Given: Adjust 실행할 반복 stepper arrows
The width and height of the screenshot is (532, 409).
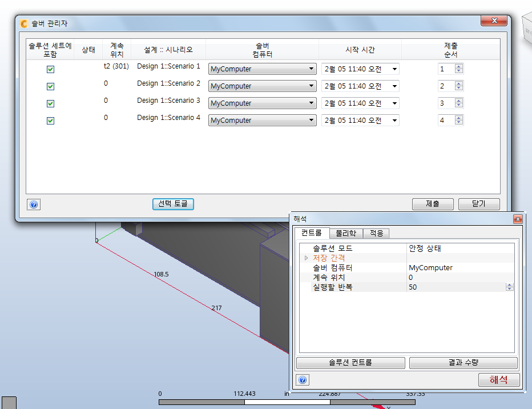Looking at the screenshot, I should pos(509,287).
